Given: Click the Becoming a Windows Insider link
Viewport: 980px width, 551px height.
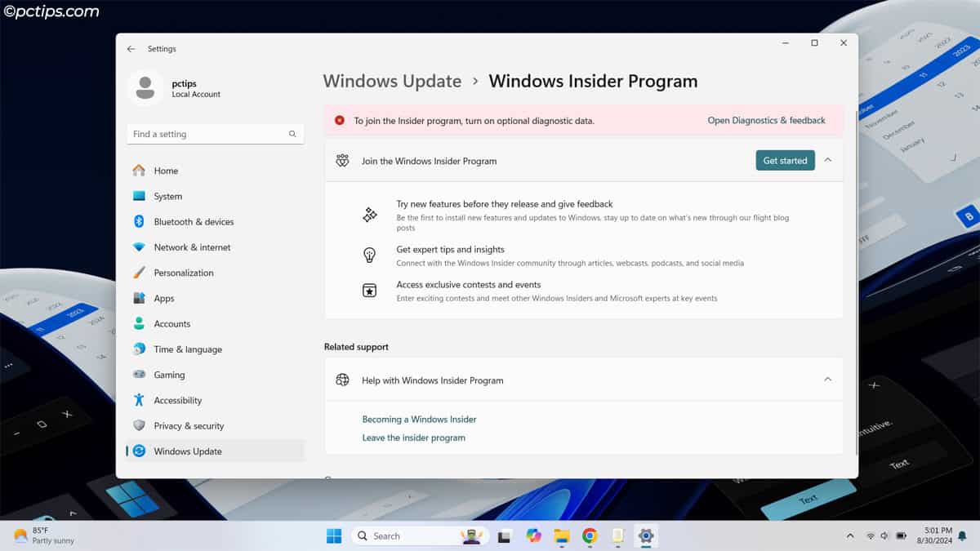Looking at the screenshot, I should pos(419,419).
